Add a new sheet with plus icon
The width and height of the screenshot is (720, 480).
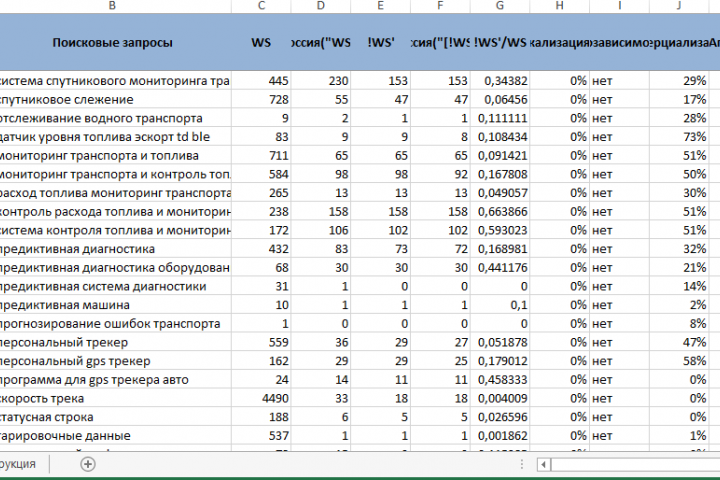click(88, 464)
